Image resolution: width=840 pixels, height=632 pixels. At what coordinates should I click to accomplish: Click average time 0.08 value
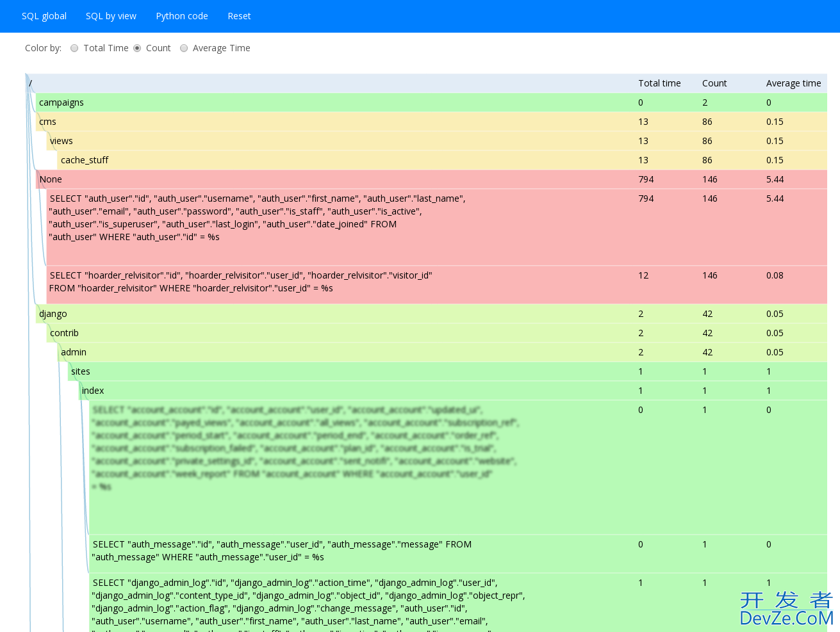775,275
